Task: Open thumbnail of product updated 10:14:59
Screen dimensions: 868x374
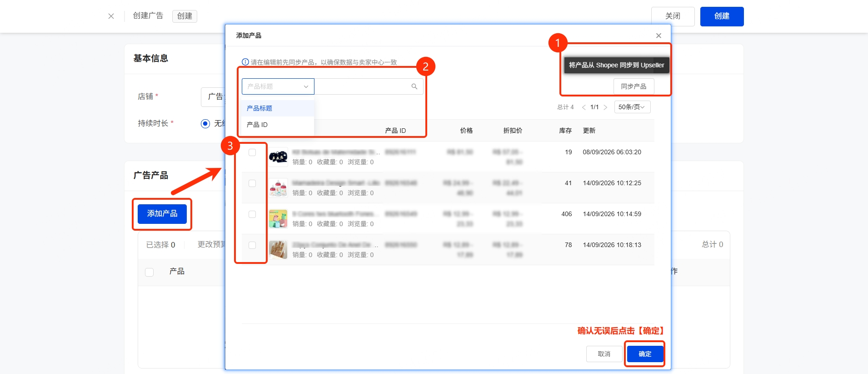Action: click(x=278, y=219)
